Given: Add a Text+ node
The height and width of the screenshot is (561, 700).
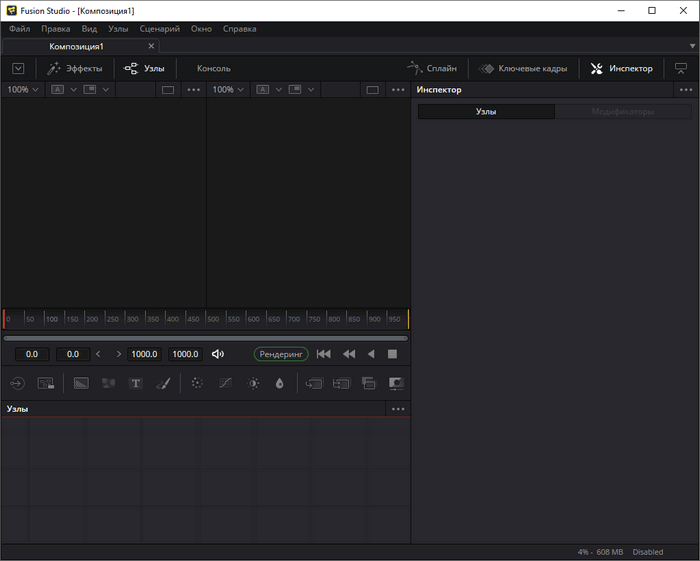Looking at the screenshot, I should (x=136, y=383).
